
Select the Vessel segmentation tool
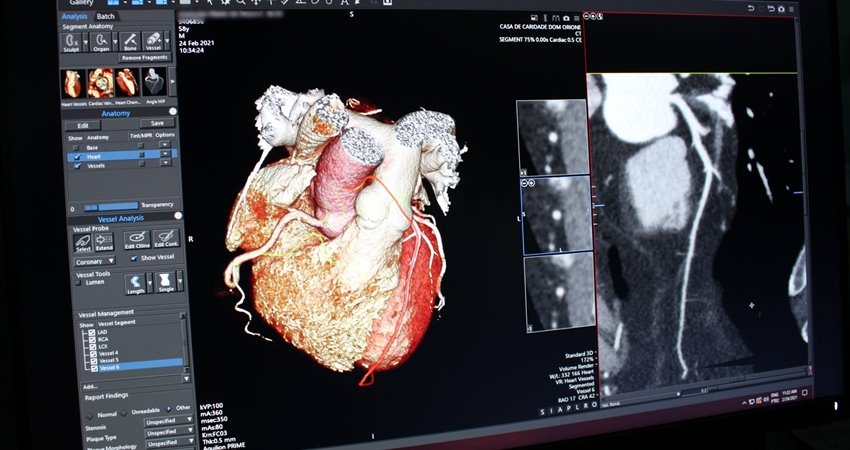[153, 42]
